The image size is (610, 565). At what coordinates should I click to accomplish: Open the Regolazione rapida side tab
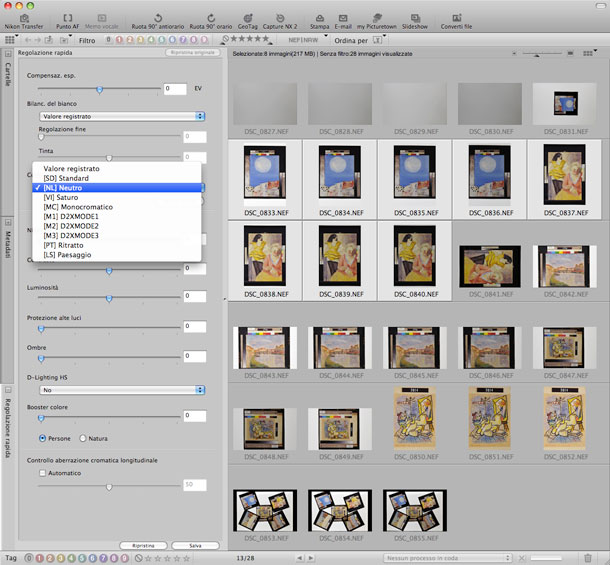[x=8, y=428]
